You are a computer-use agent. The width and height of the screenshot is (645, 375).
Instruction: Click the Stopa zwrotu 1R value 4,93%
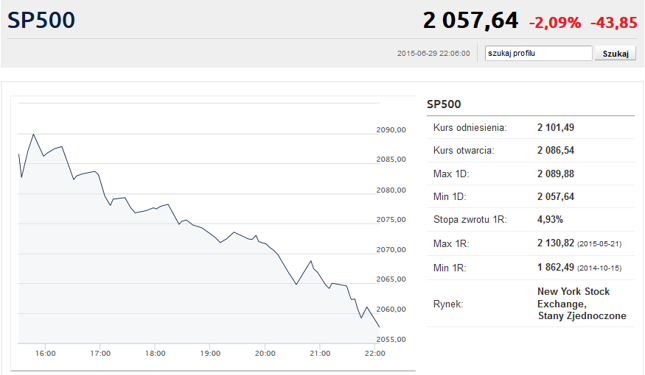[x=550, y=219]
